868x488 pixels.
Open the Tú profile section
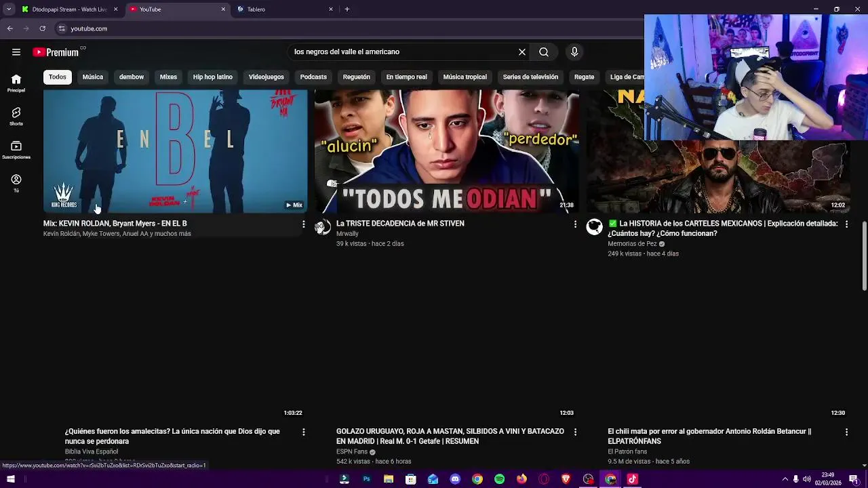coord(16,183)
